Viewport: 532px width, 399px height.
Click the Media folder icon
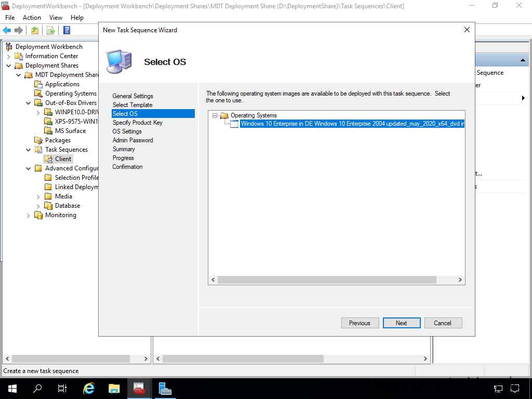click(48, 196)
